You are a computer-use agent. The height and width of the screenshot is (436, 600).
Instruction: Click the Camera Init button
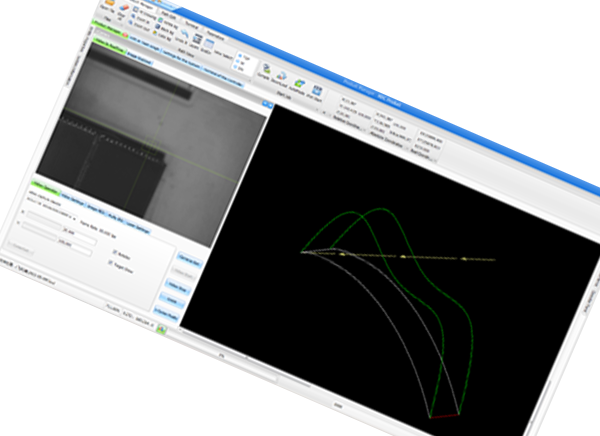(x=189, y=260)
